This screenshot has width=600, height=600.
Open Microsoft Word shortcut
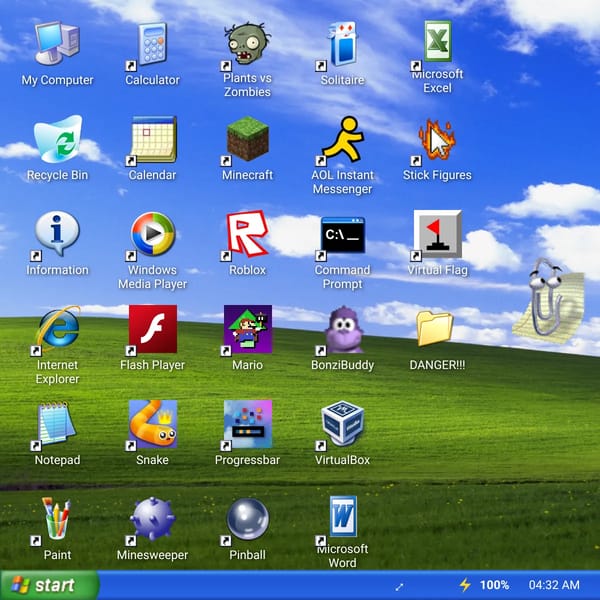point(343,517)
